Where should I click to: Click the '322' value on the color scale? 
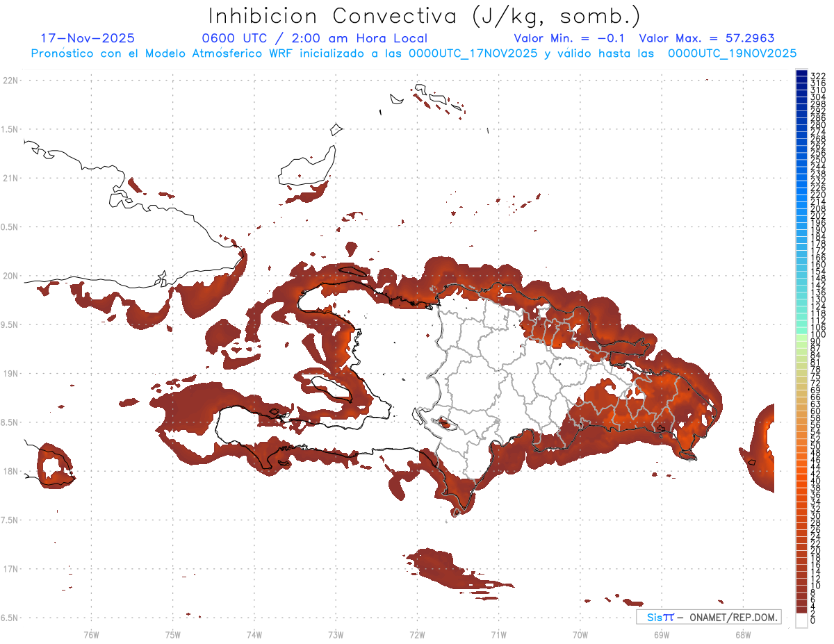click(818, 76)
